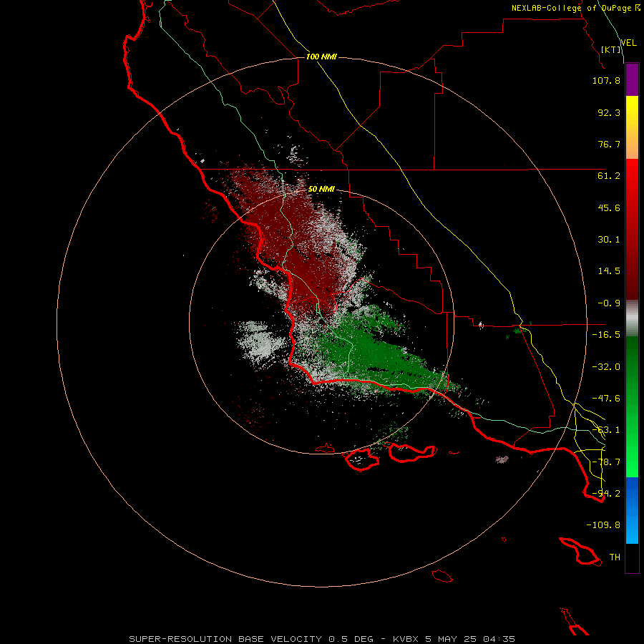Click the 61.2 legend value
This screenshot has height=644, width=644.
(609, 176)
